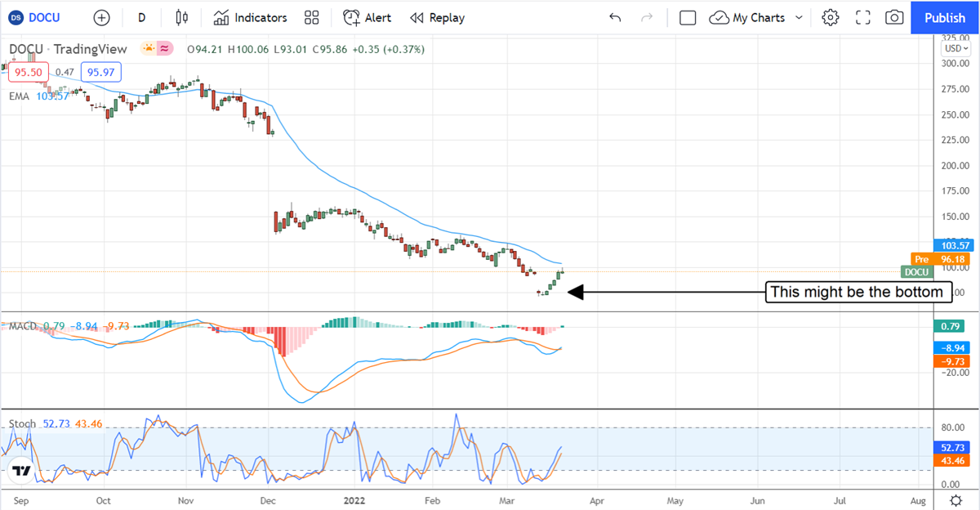Click the TradingView logo in the Stoch pane
Viewport: 980px width, 510px height.
pos(21,472)
